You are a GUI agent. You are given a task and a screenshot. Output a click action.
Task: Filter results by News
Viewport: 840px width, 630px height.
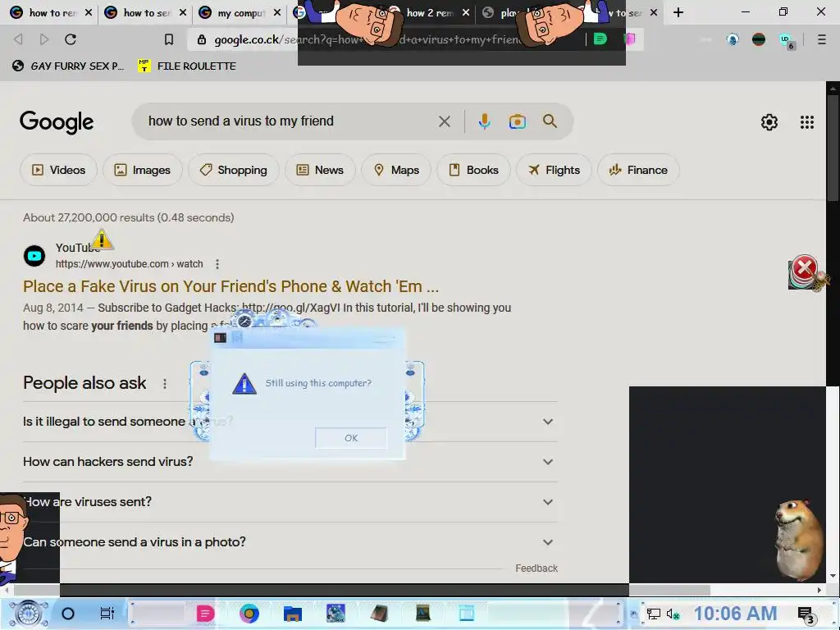point(320,170)
